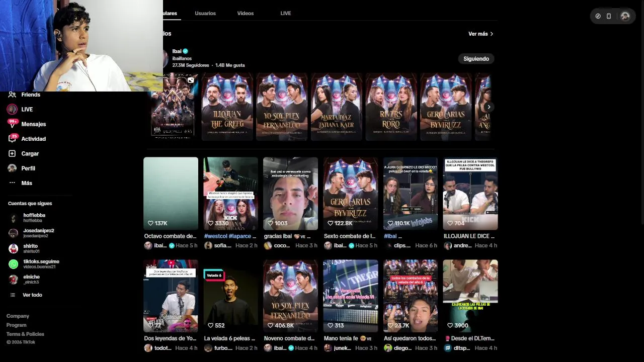Click the #ibai hashtag caption link
The image size is (644, 362).
390,236
